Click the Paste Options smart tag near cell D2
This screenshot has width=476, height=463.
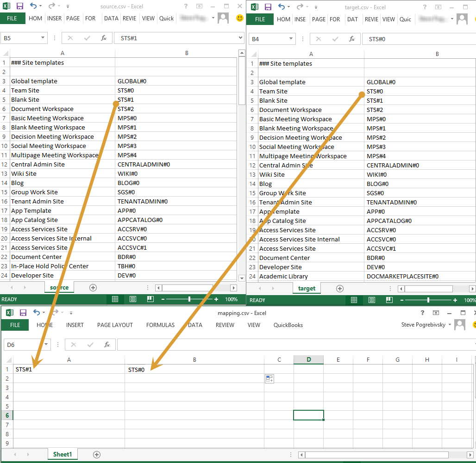pyautogui.click(x=269, y=378)
